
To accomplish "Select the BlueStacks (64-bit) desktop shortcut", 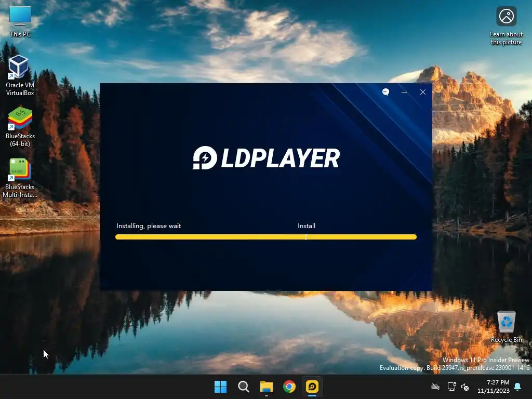I will [x=20, y=127].
